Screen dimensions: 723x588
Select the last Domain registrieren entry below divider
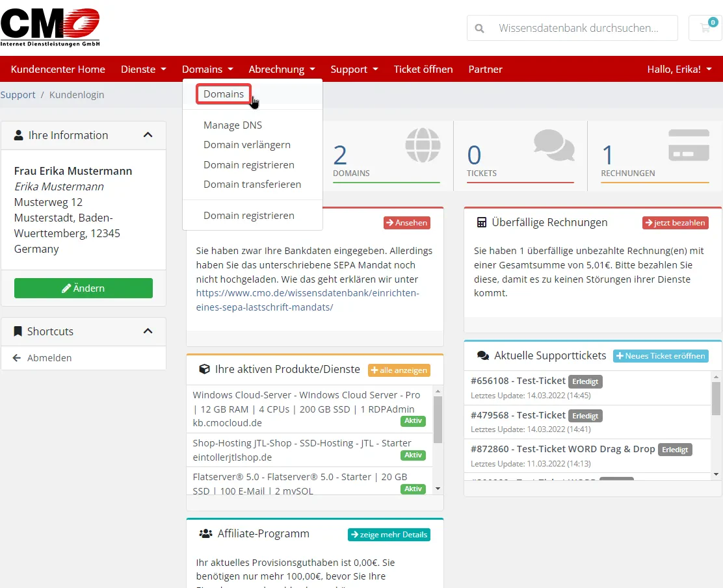coord(248,216)
